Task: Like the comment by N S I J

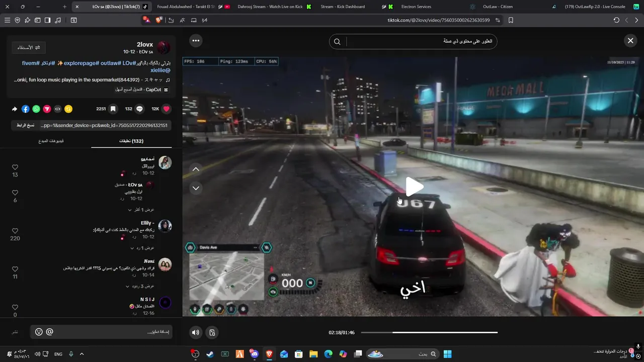Action: (x=15, y=307)
